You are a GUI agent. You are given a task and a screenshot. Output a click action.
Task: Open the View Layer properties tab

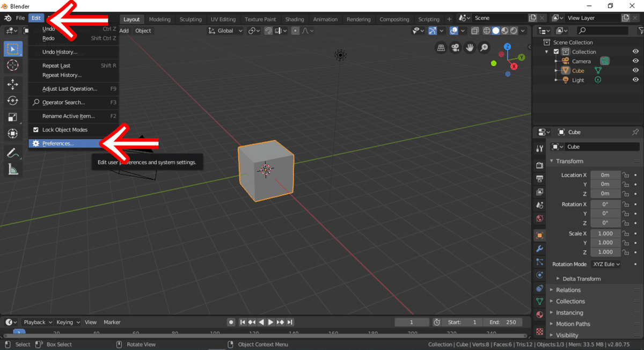pos(539,192)
